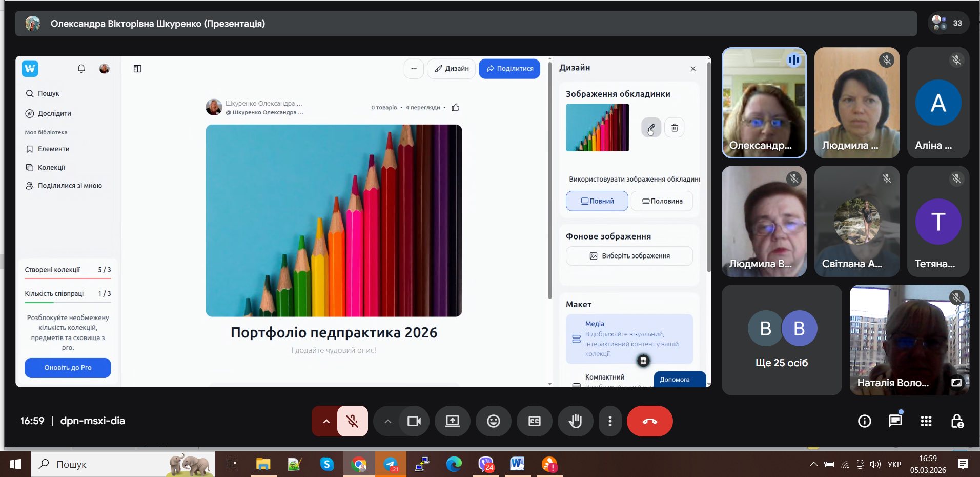980x477 pixels.
Task: Open more options three-dot menu
Action: [x=609, y=421]
